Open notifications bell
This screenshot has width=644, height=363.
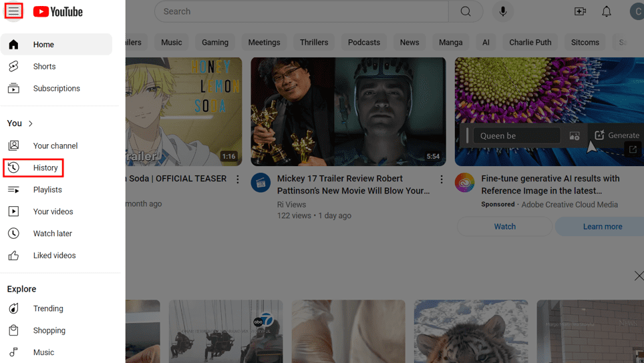tap(607, 11)
